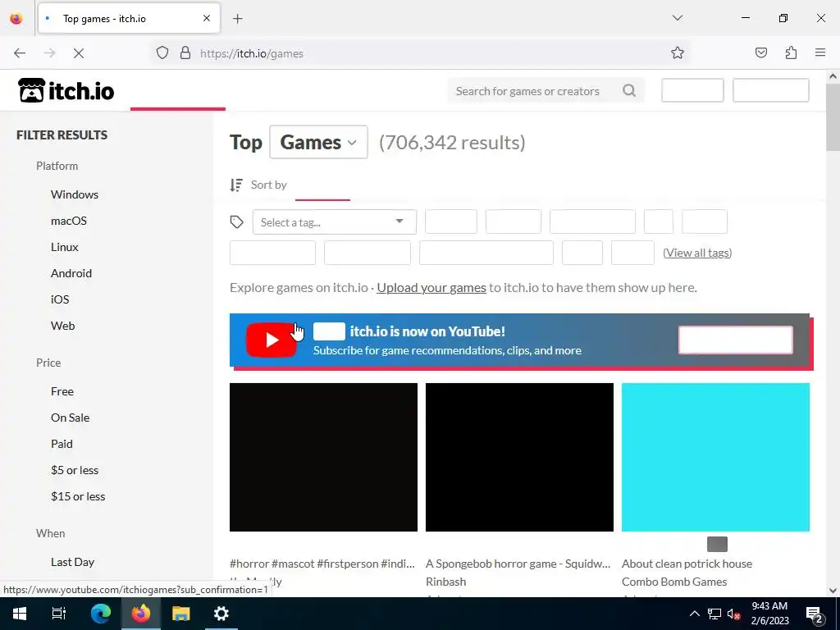
Task: Click the site padlock icon
Action: point(185,53)
